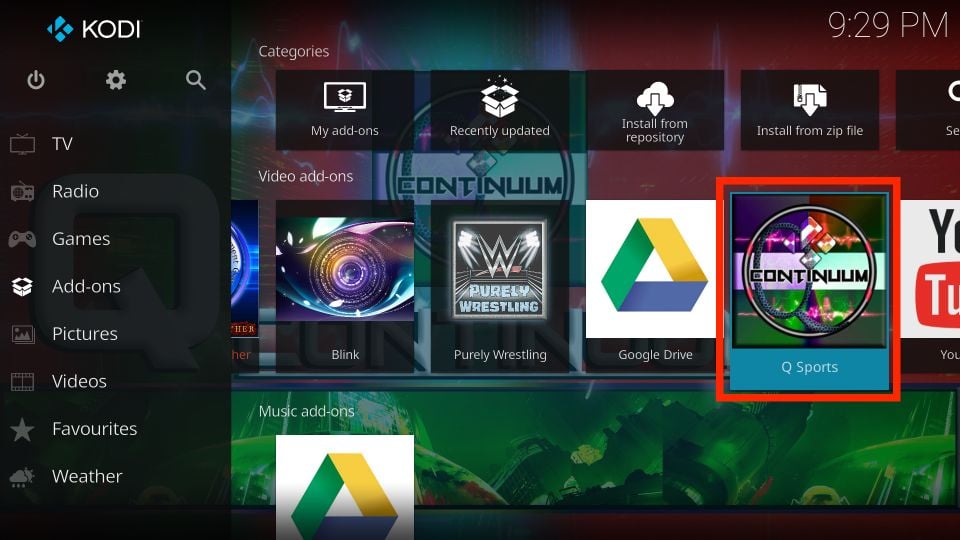Screen dimensions: 960x540
Task: Launch the Purely Wrestling add-on
Action: tap(500, 286)
